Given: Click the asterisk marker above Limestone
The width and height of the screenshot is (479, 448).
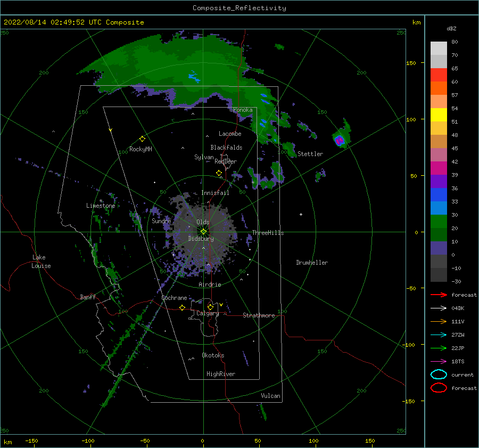Looking at the screenshot, I should [x=101, y=201].
